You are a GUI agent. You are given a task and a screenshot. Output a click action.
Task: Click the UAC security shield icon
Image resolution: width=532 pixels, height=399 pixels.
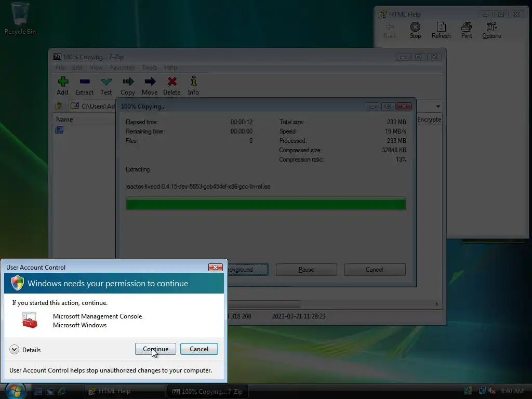pyautogui.click(x=17, y=283)
